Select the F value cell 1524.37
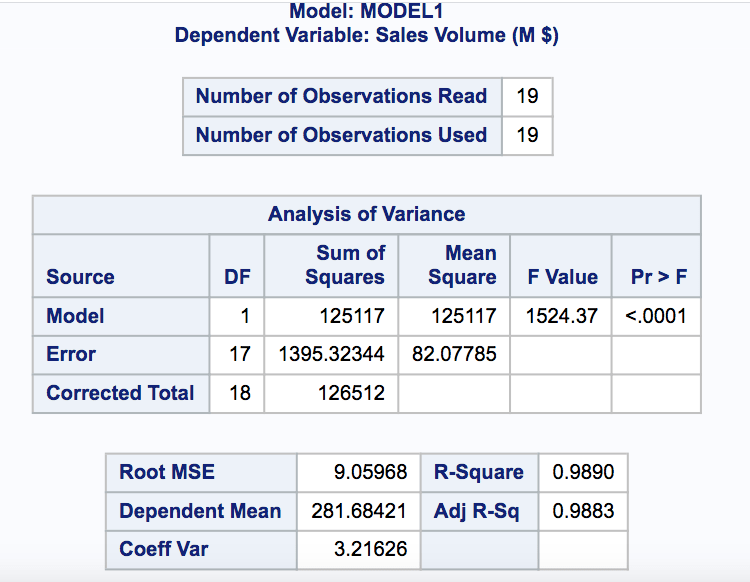 pyautogui.click(x=561, y=316)
